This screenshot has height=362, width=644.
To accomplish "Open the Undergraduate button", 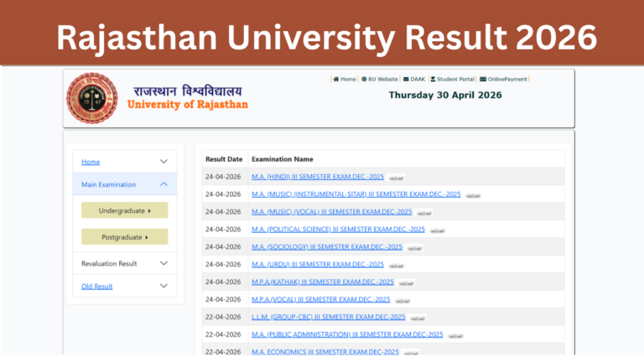I will [x=124, y=210].
